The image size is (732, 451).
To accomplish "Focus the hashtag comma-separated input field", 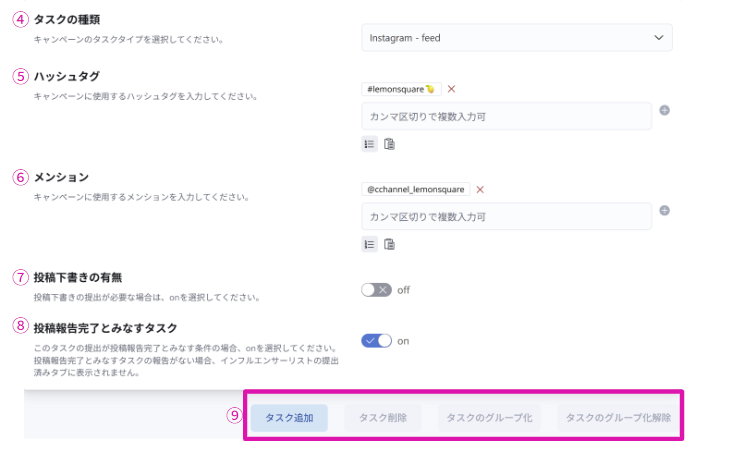I will pos(506,117).
